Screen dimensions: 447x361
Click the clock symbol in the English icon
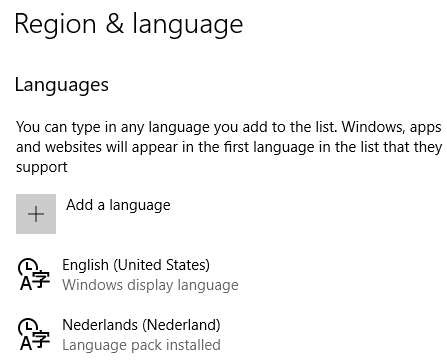click(28, 266)
